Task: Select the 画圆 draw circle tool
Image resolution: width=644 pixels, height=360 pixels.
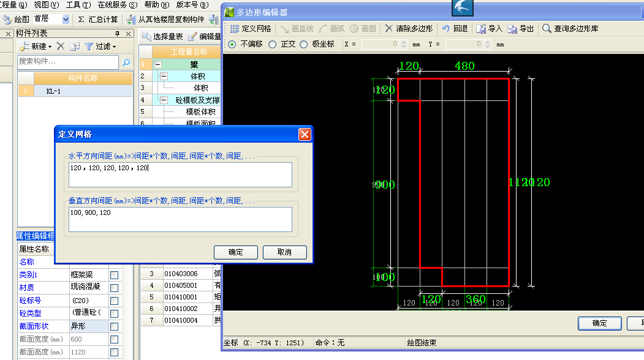Action: pos(363,29)
